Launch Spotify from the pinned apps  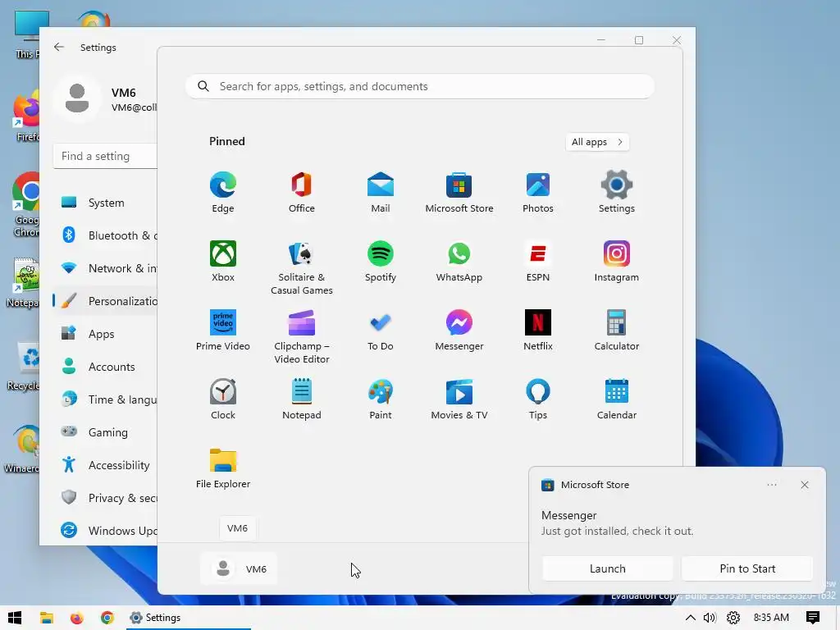pyautogui.click(x=381, y=262)
